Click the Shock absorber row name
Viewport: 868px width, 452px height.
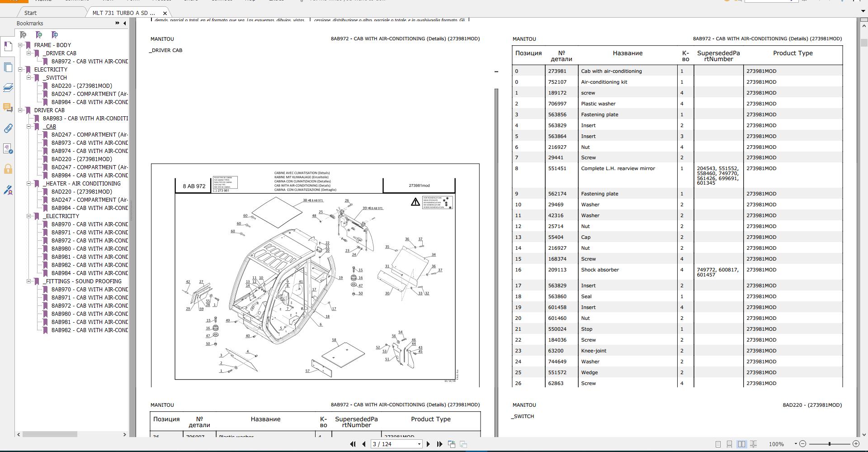pyautogui.click(x=600, y=270)
